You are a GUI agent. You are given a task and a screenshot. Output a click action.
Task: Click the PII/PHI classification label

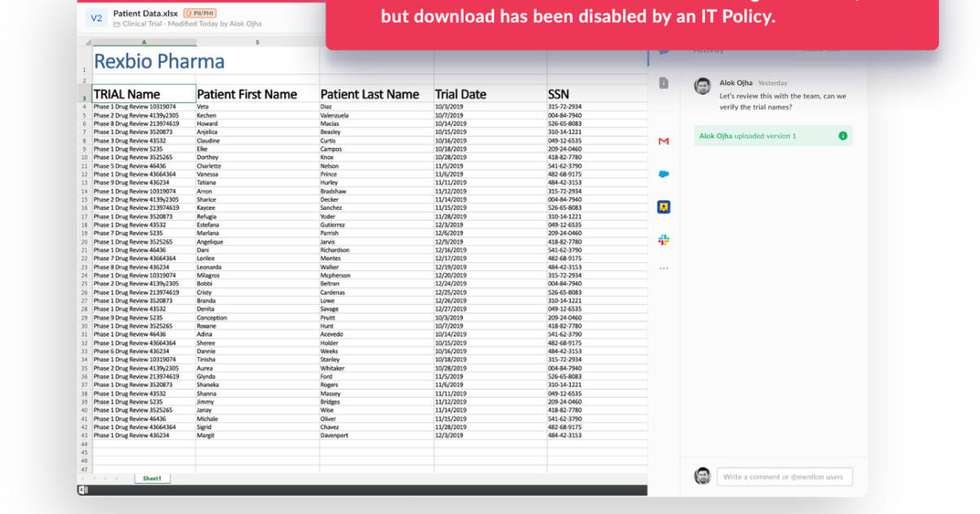pyautogui.click(x=199, y=13)
